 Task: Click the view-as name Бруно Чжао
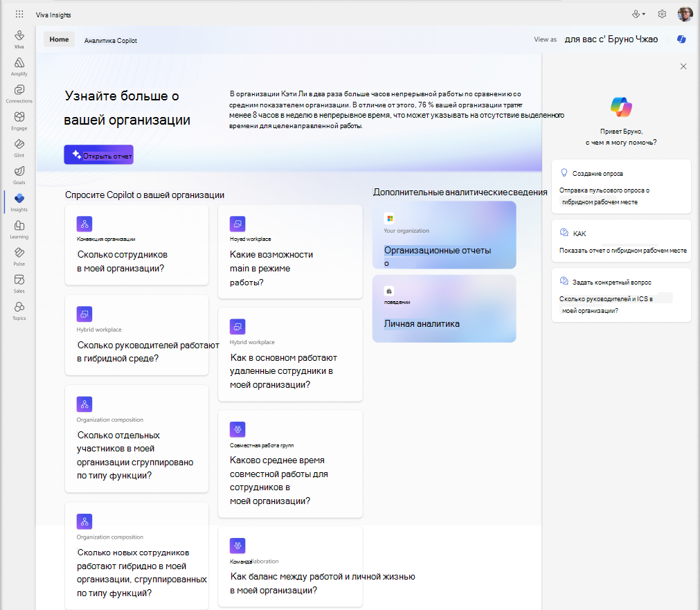pos(633,39)
